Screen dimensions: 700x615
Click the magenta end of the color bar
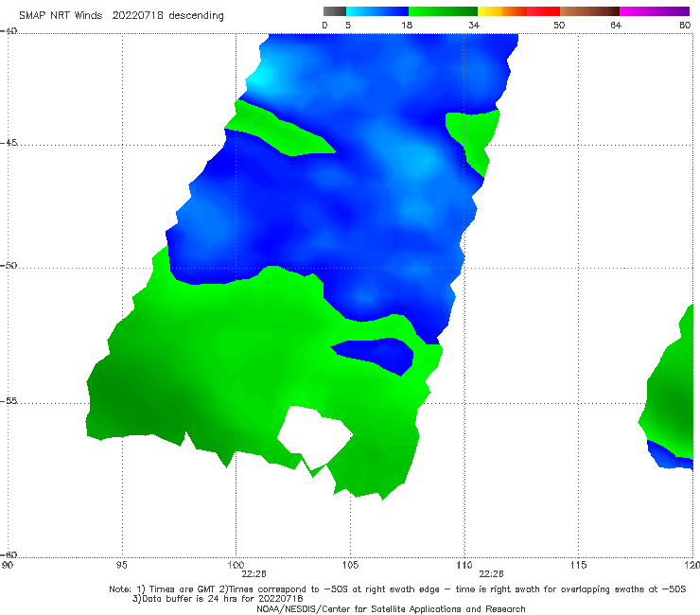(x=655, y=11)
